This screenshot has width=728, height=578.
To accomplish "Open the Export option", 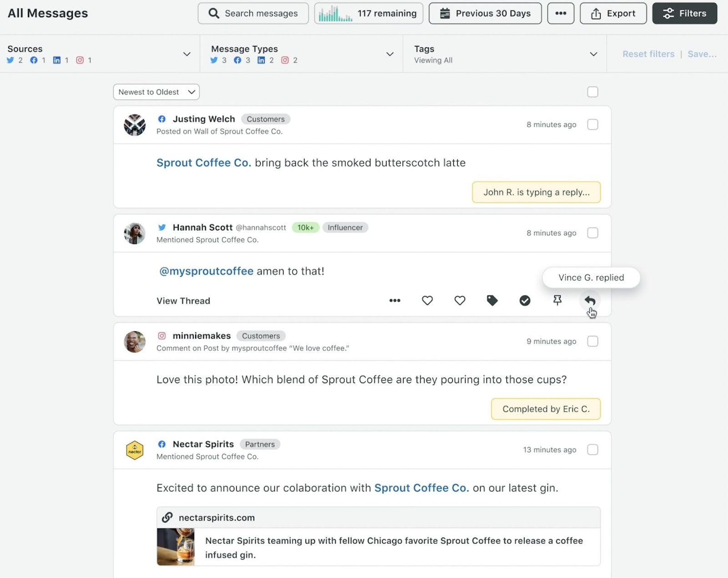I will [613, 13].
